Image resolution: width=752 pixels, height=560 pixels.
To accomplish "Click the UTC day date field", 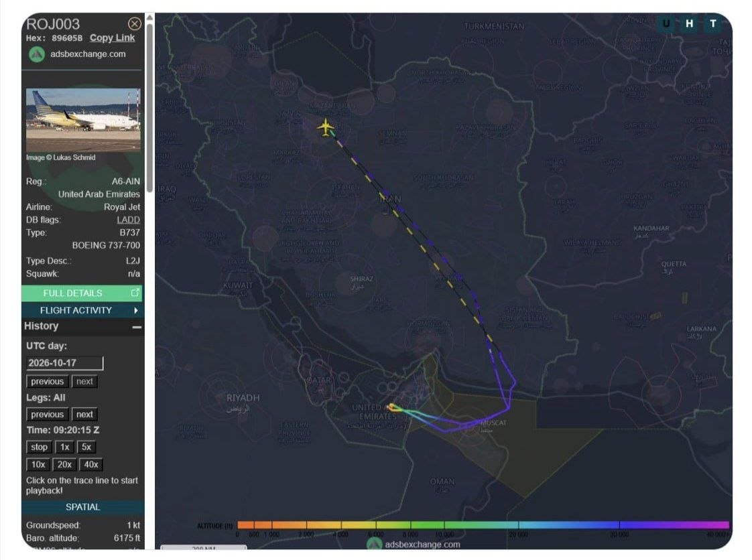I will (65, 363).
